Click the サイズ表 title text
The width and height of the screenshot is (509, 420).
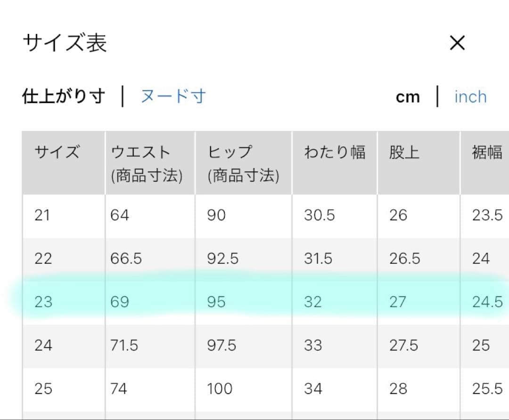point(65,43)
